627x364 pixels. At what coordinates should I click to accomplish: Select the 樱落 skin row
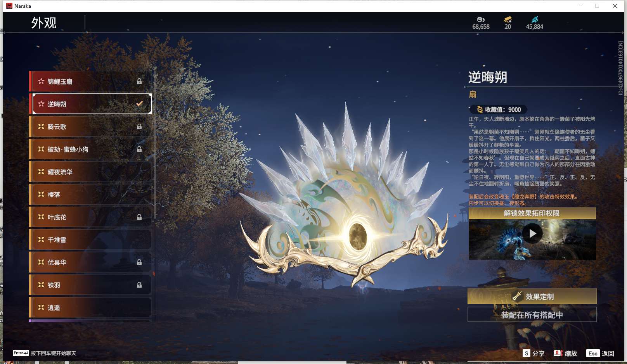(x=90, y=194)
